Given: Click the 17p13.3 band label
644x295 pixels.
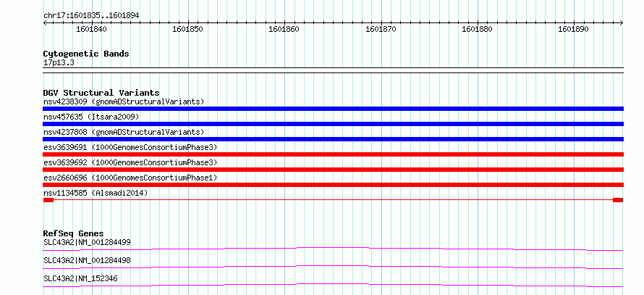Looking at the screenshot, I should (x=59, y=63).
